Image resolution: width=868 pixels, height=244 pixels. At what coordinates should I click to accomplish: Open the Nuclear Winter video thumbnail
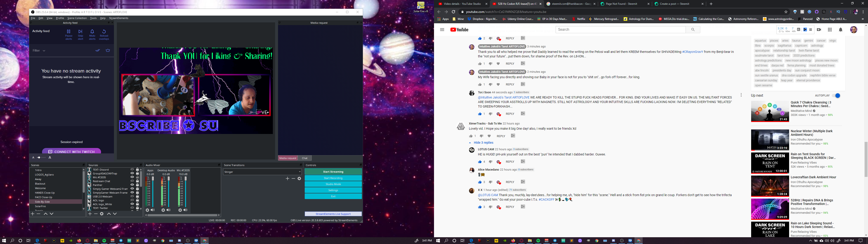coord(770,140)
